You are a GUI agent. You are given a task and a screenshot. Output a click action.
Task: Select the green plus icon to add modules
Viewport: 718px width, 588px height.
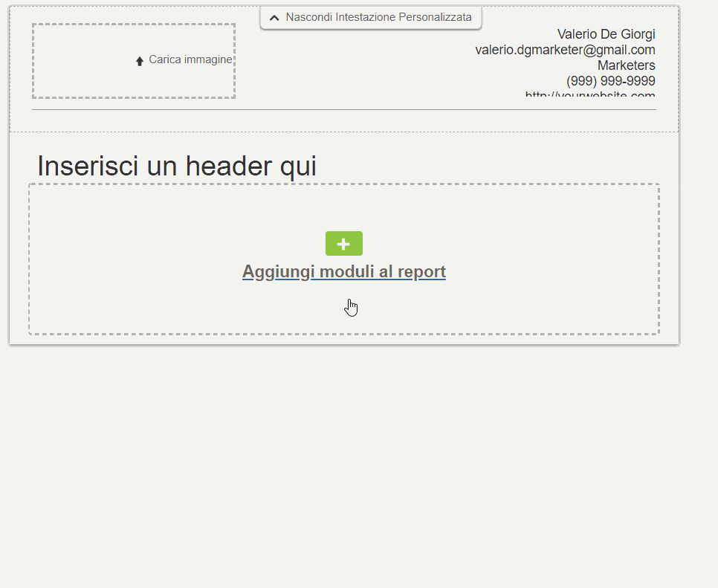(343, 243)
